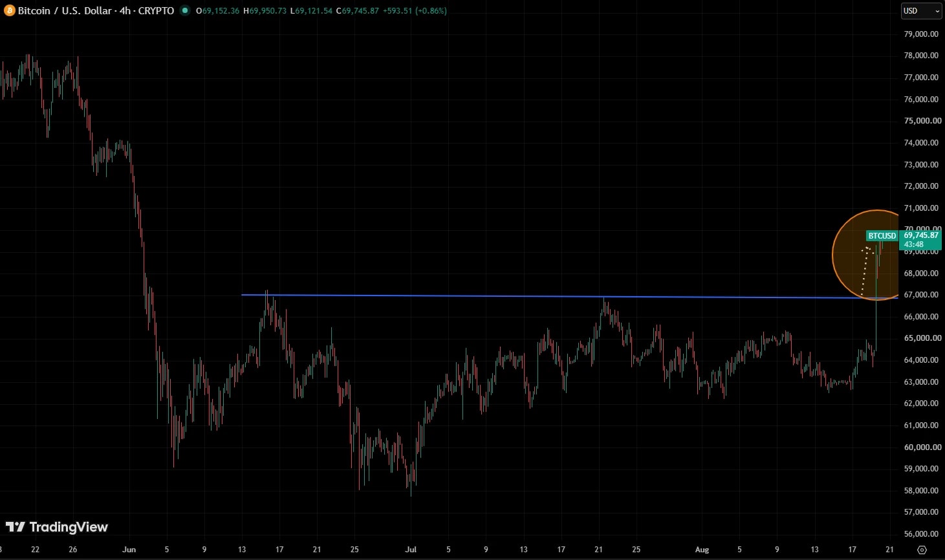
Task: Click the 79,000.00 price scale label
Action: click(x=921, y=34)
